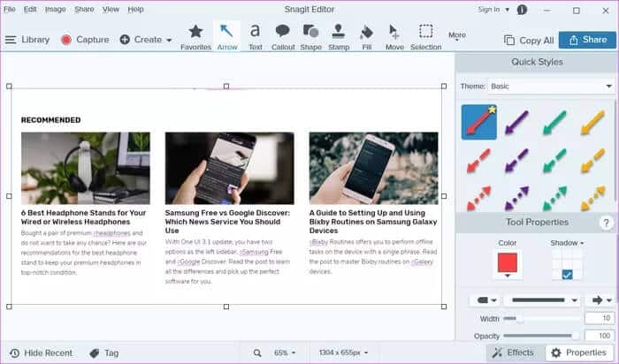Choose the dashed purple arrow quick style
619x364 pixels.
516,161
